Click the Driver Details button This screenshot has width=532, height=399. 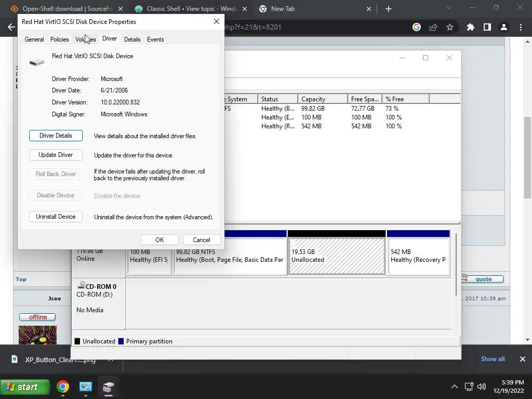pyautogui.click(x=56, y=136)
